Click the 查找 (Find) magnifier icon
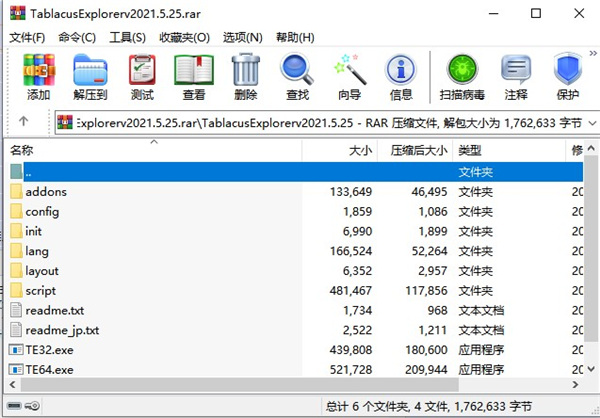Screen dimensions: 600x418 click(x=297, y=78)
